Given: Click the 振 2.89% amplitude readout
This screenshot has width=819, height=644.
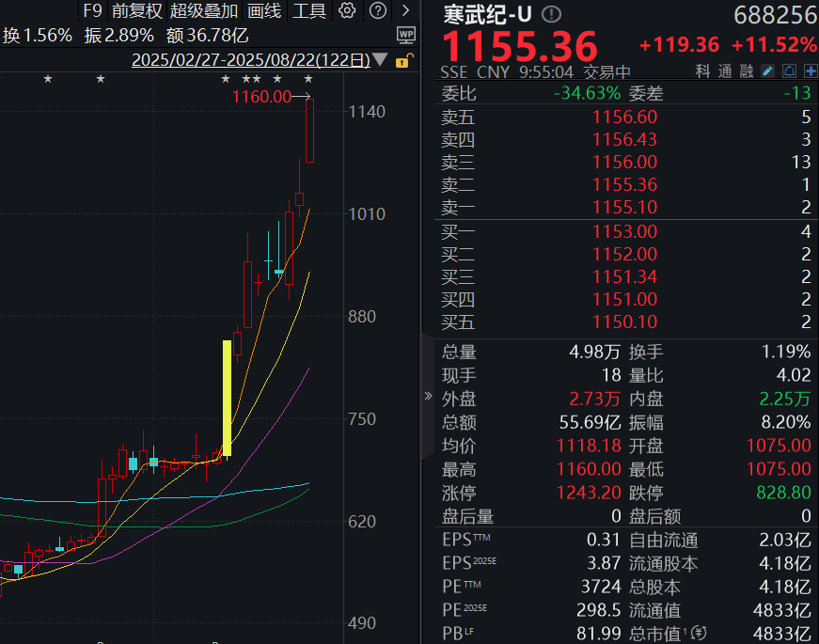Looking at the screenshot, I should (x=119, y=36).
